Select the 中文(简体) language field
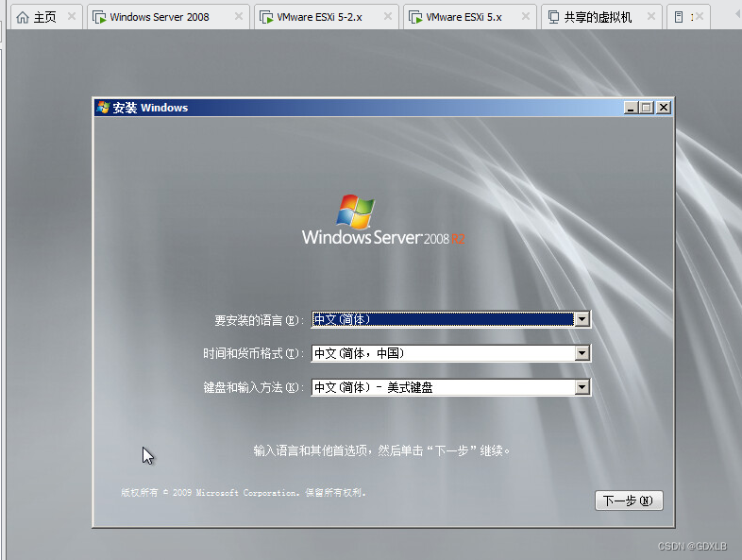This screenshot has width=742, height=560. coord(450,319)
